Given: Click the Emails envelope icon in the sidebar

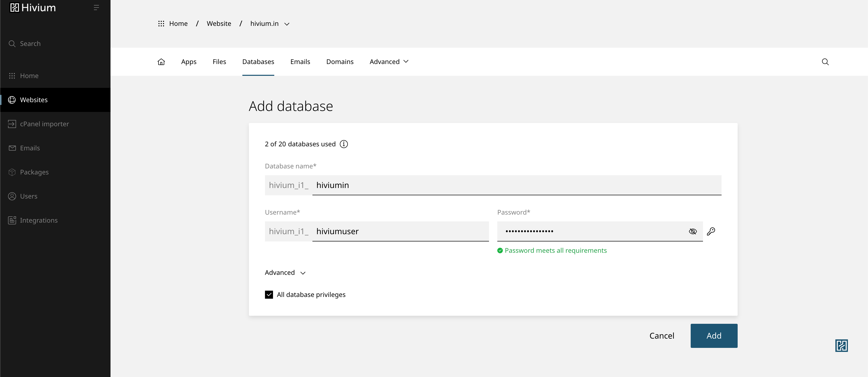Looking at the screenshot, I should (x=12, y=148).
